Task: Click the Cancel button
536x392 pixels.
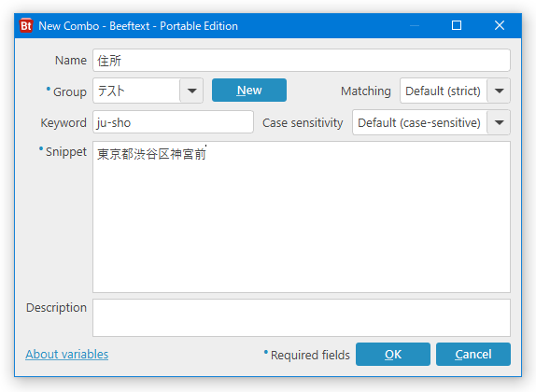Action: pos(473,355)
